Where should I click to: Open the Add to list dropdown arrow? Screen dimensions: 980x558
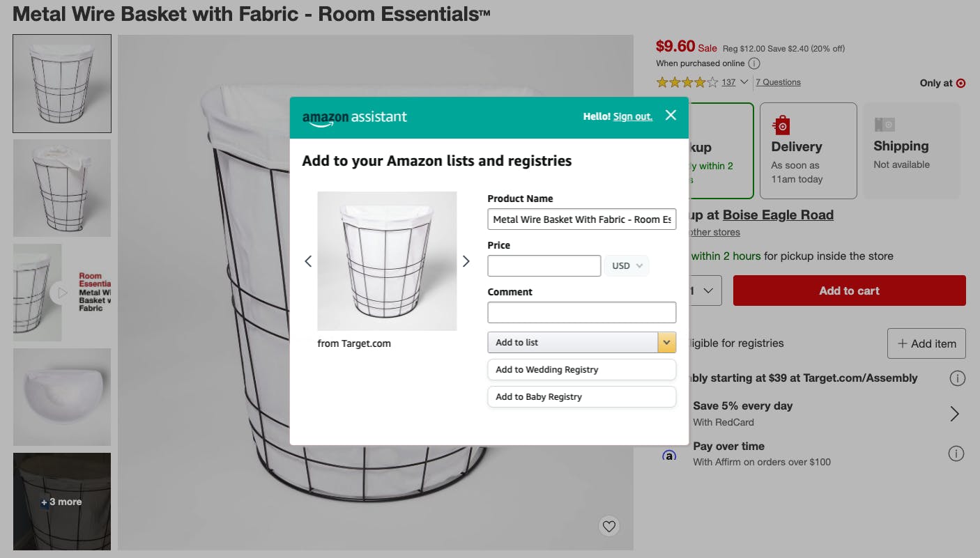click(667, 342)
